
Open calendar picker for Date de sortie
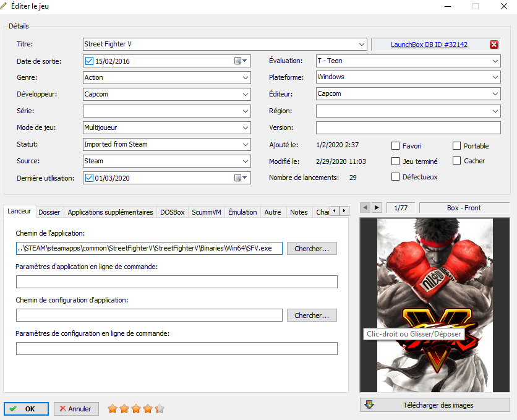[241, 61]
